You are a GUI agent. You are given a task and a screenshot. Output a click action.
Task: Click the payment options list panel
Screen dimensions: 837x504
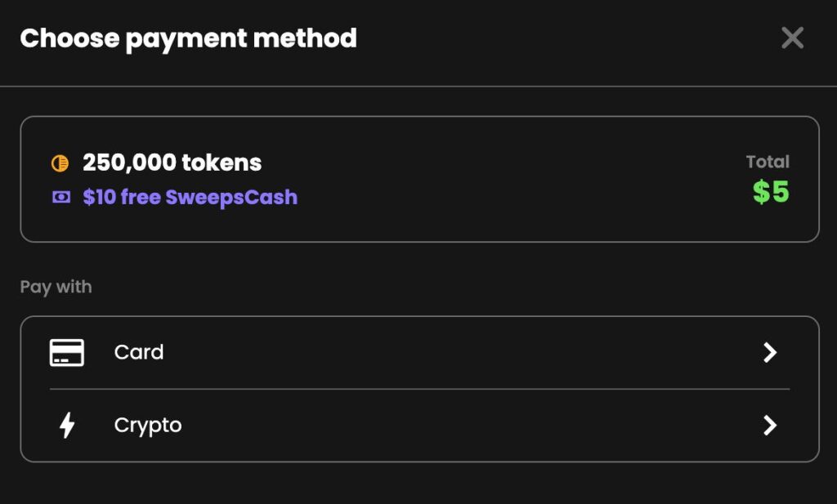pyautogui.click(x=419, y=390)
